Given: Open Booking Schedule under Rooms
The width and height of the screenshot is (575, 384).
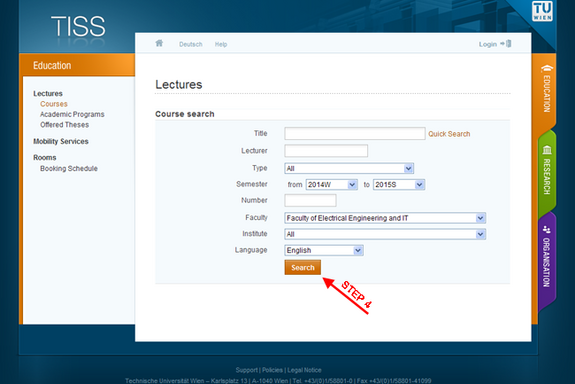Looking at the screenshot, I should 69,168.
